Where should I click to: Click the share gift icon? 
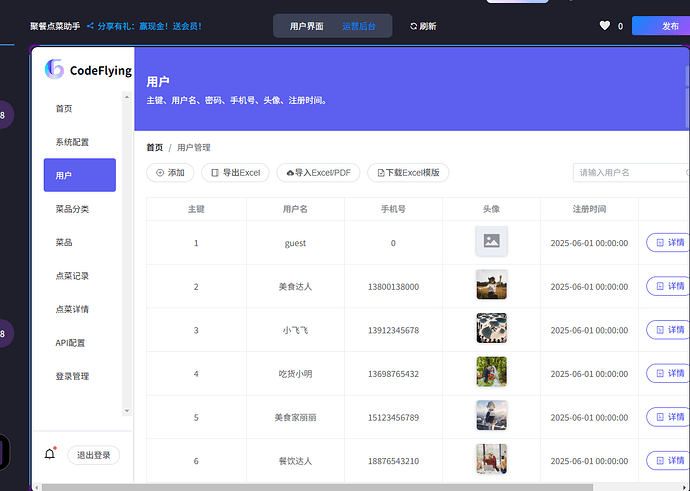[x=90, y=26]
